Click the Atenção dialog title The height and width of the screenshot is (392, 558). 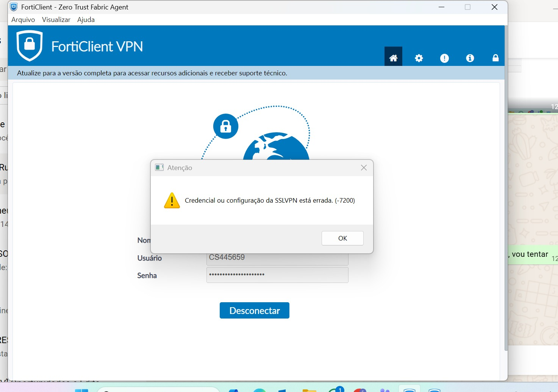click(180, 168)
